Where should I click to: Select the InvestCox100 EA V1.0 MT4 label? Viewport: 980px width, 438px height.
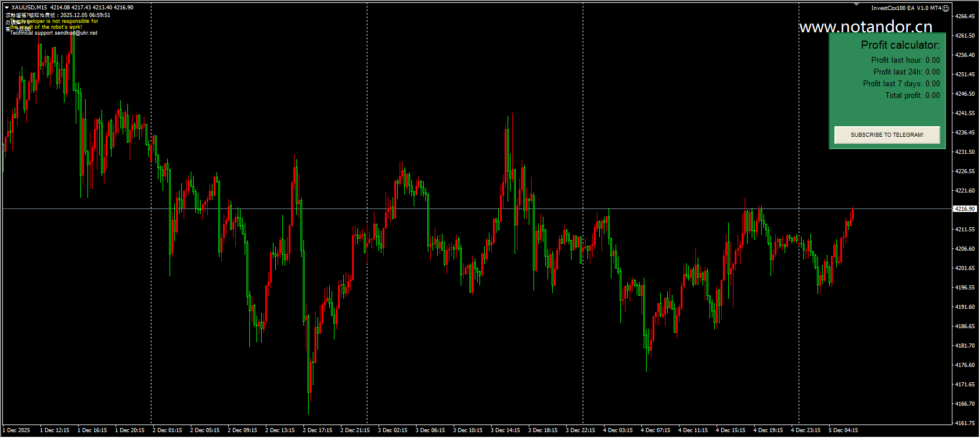tap(906, 8)
